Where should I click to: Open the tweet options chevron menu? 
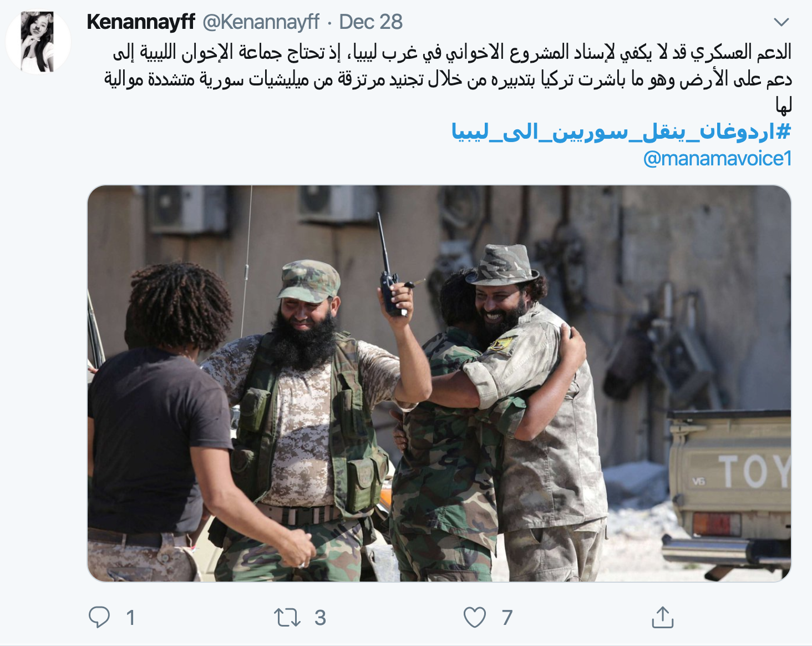781,22
